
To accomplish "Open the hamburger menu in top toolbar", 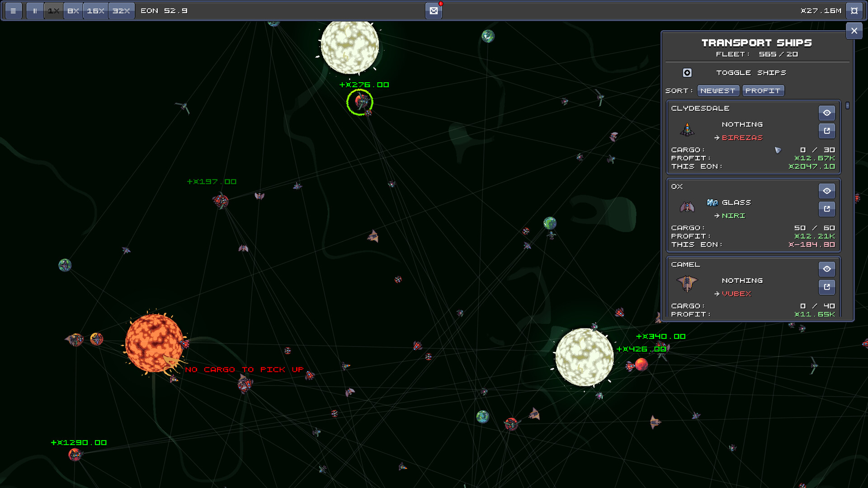I will pos(14,10).
